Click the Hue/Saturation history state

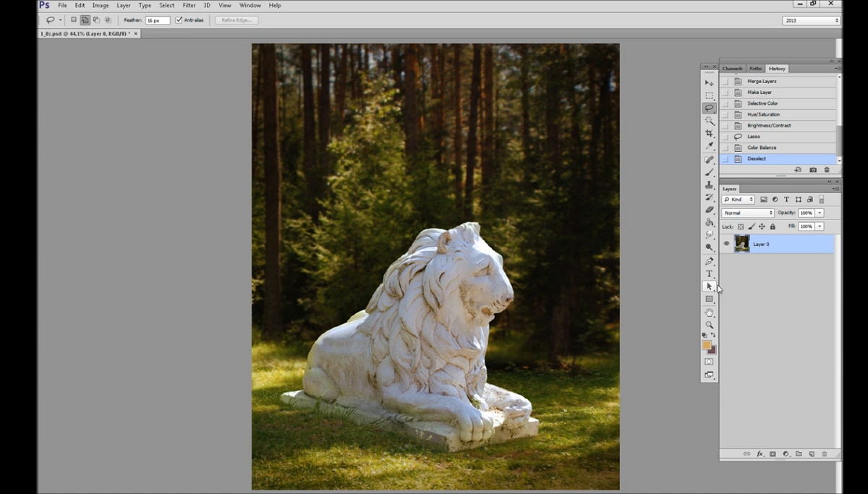[763, 114]
